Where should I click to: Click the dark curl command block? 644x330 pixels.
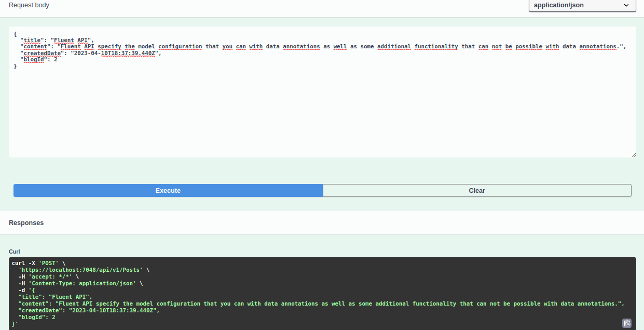click(x=311, y=291)
